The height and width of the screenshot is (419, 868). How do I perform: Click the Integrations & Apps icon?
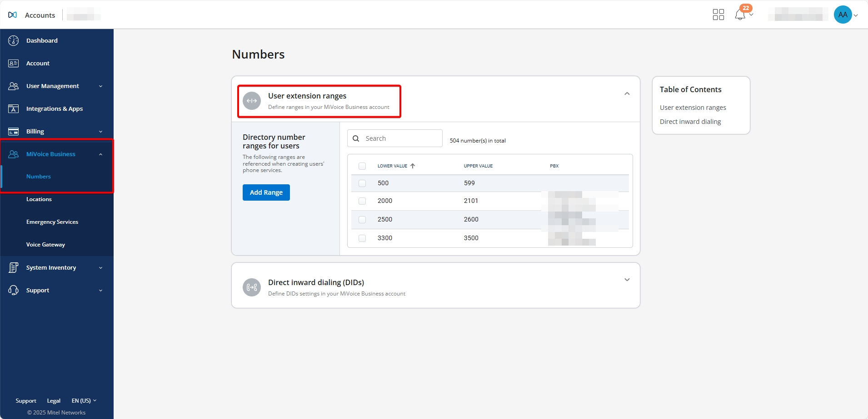[14, 108]
